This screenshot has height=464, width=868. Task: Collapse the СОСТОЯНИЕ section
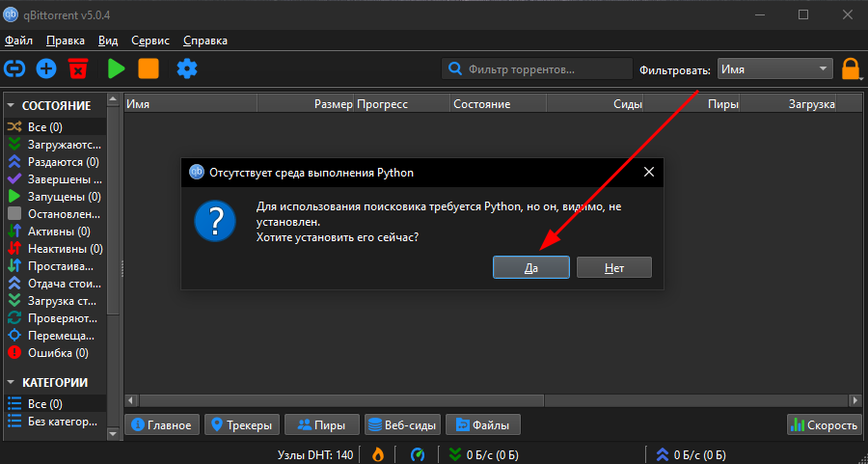11,106
